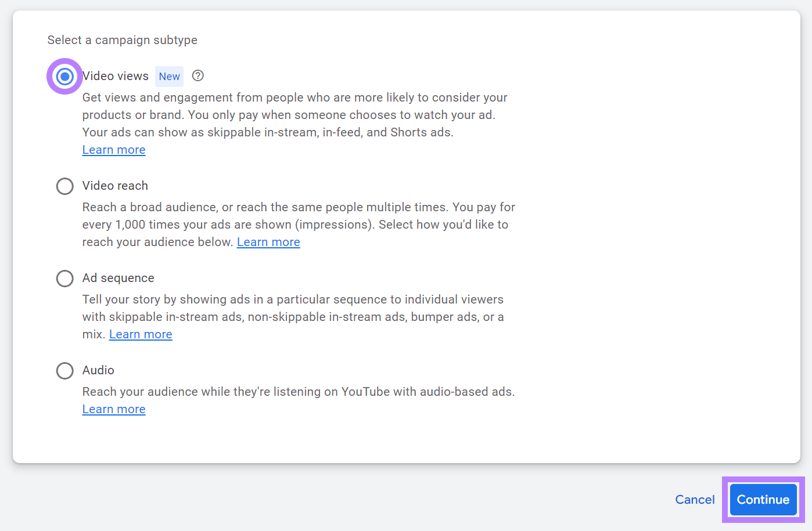Click the Video reach heading

(115, 186)
